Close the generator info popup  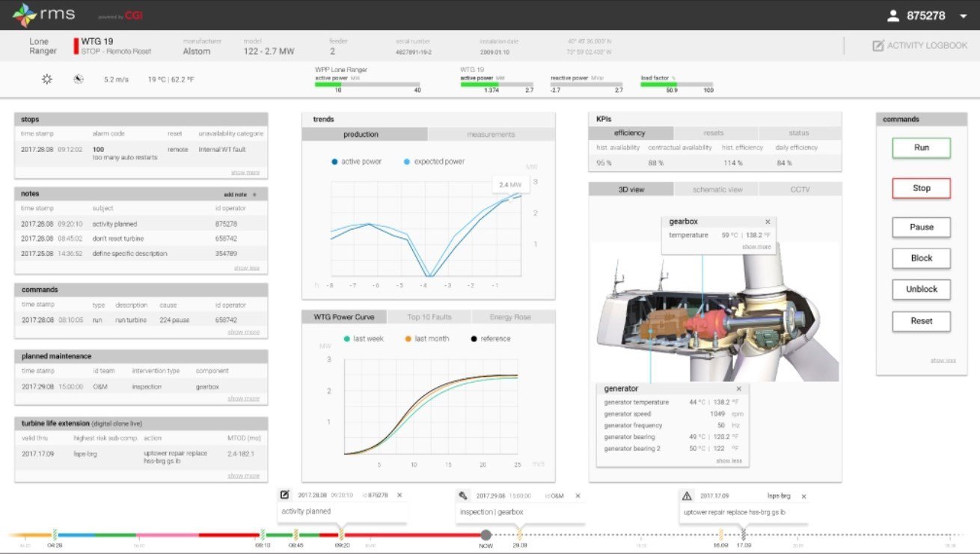tap(738, 389)
